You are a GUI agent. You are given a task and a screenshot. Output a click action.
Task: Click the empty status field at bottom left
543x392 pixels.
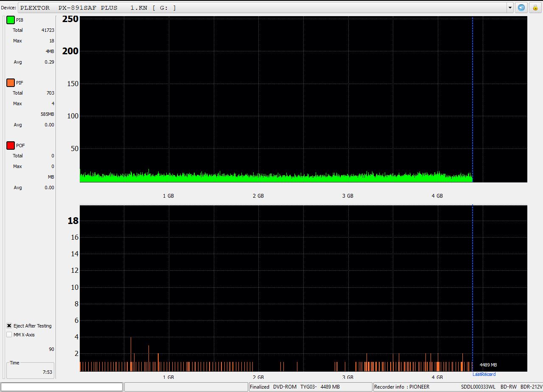tap(62, 387)
